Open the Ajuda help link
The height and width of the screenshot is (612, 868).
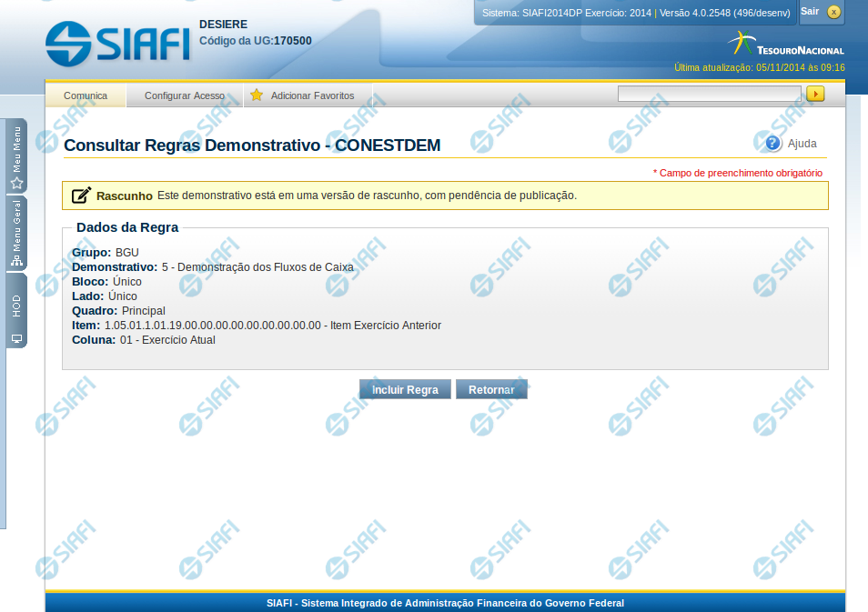pyautogui.click(x=802, y=144)
